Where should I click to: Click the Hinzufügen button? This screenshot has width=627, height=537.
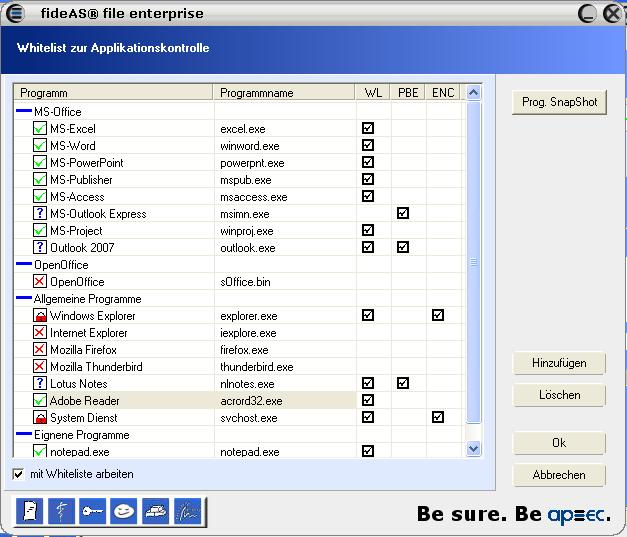coord(559,363)
